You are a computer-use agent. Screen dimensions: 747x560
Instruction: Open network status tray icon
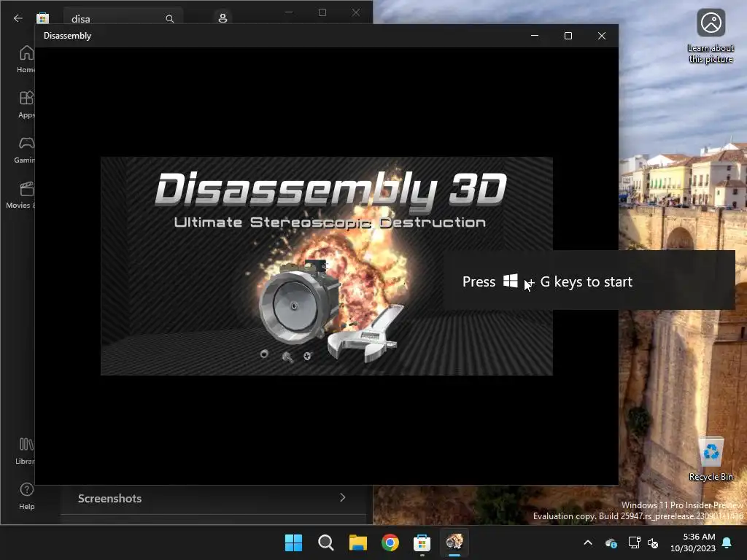[634, 542]
